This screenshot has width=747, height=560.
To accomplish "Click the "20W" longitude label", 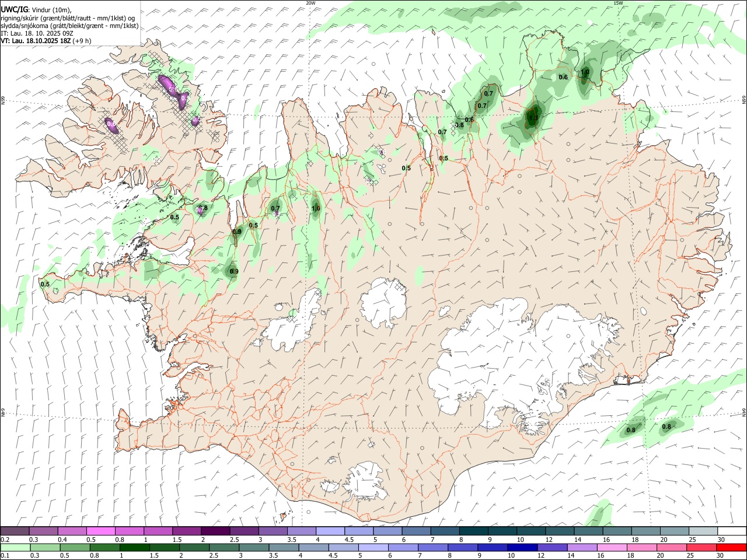I will (x=310, y=3).
